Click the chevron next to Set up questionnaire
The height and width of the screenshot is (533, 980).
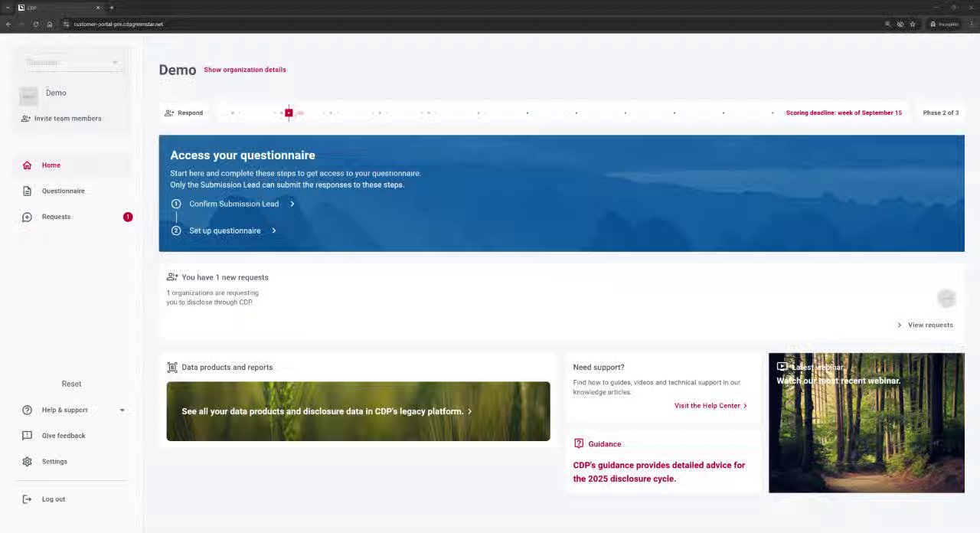coord(273,231)
